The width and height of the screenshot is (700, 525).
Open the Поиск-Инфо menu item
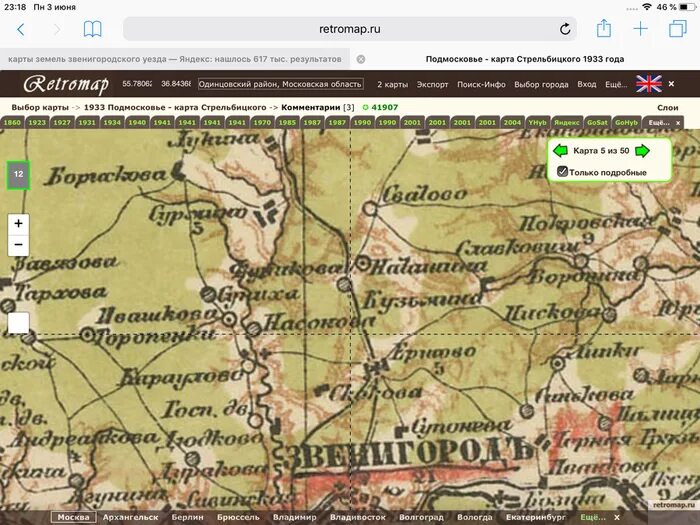point(481,84)
